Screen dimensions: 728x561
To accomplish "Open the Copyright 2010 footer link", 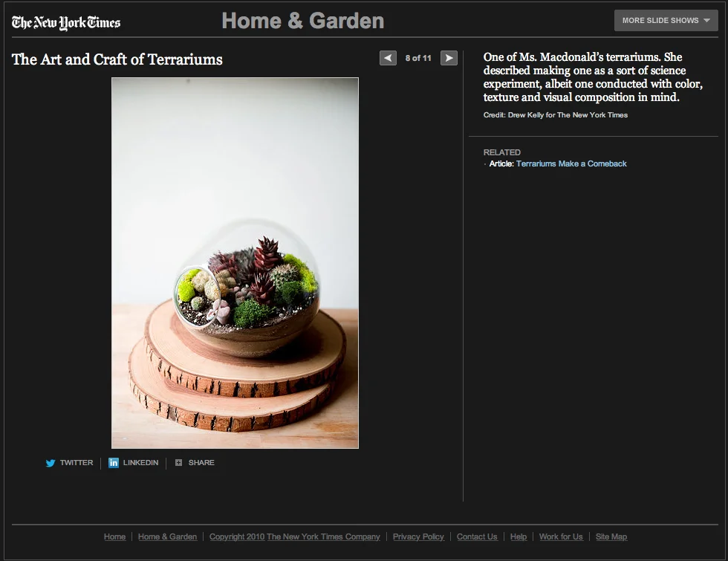I will tap(294, 536).
